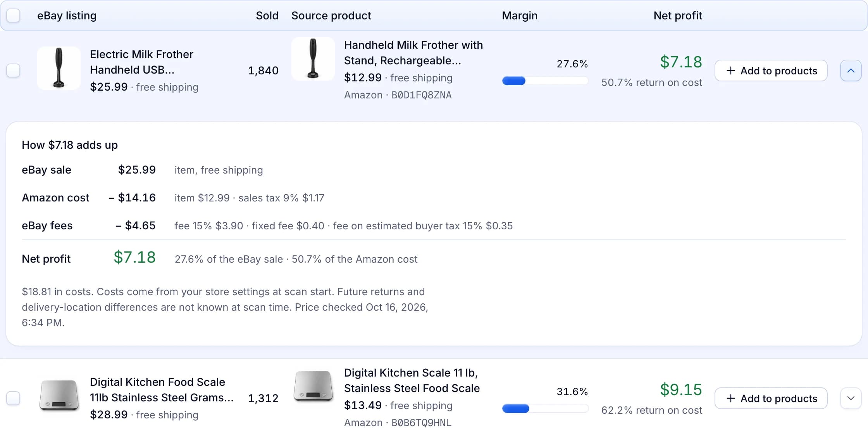
Task: Open the Amazon kitchen scale source thumbnail
Action: (313, 387)
